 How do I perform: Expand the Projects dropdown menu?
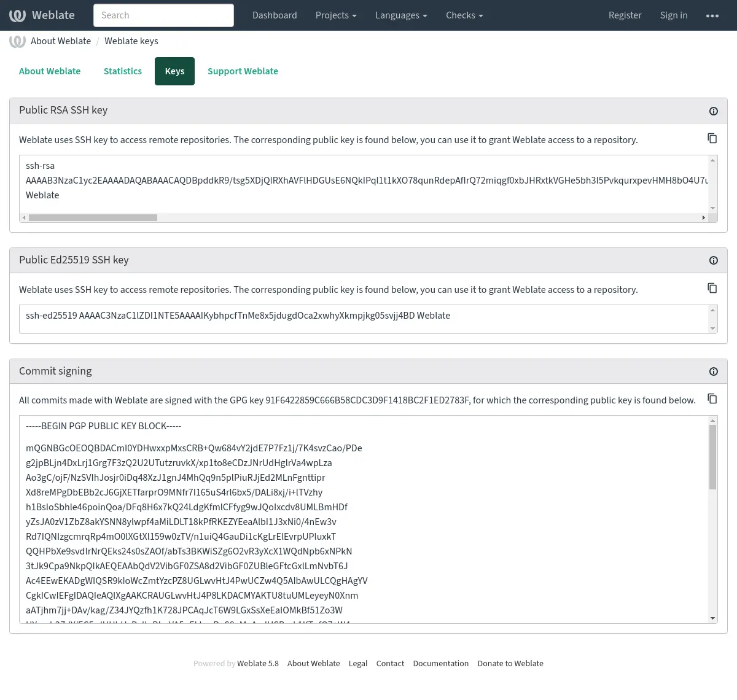[336, 15]
